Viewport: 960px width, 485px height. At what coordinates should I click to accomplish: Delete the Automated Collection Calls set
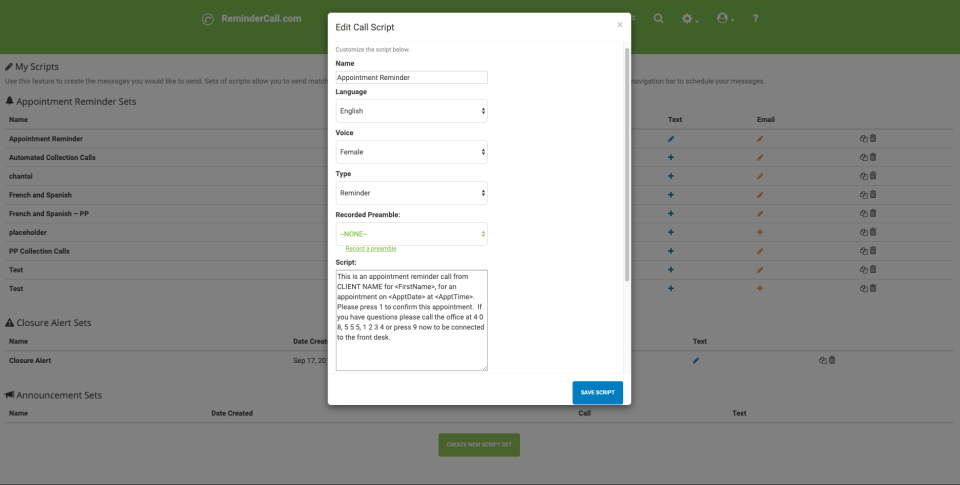[873, 157]
